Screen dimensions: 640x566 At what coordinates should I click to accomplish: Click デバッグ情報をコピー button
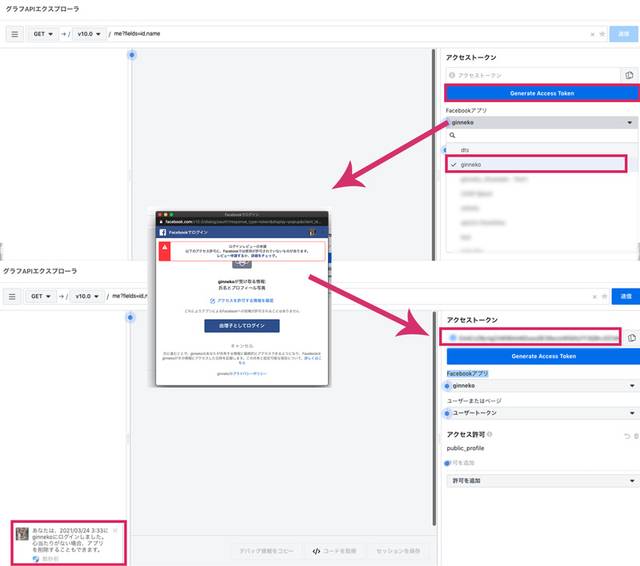click(266, 551)
